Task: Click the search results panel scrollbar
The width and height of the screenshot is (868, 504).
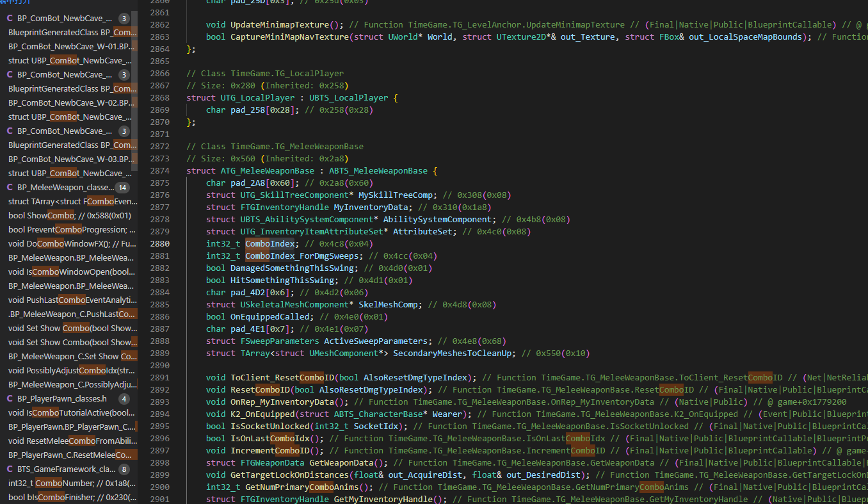Action: [134, 64]
